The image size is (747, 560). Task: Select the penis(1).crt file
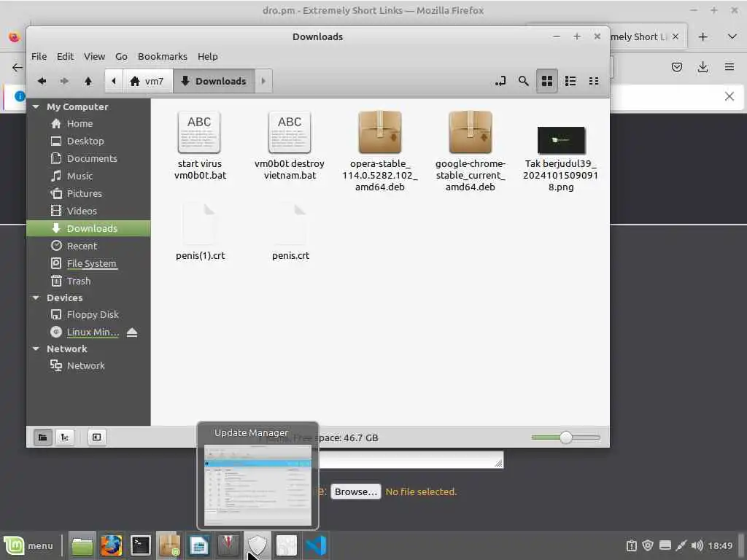[200, 232]
